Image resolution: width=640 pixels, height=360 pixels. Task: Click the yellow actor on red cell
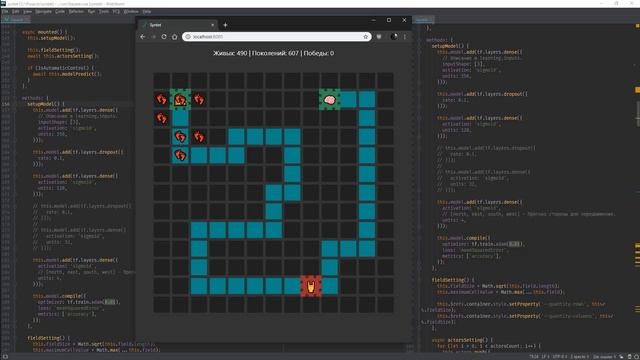point(311,286)
